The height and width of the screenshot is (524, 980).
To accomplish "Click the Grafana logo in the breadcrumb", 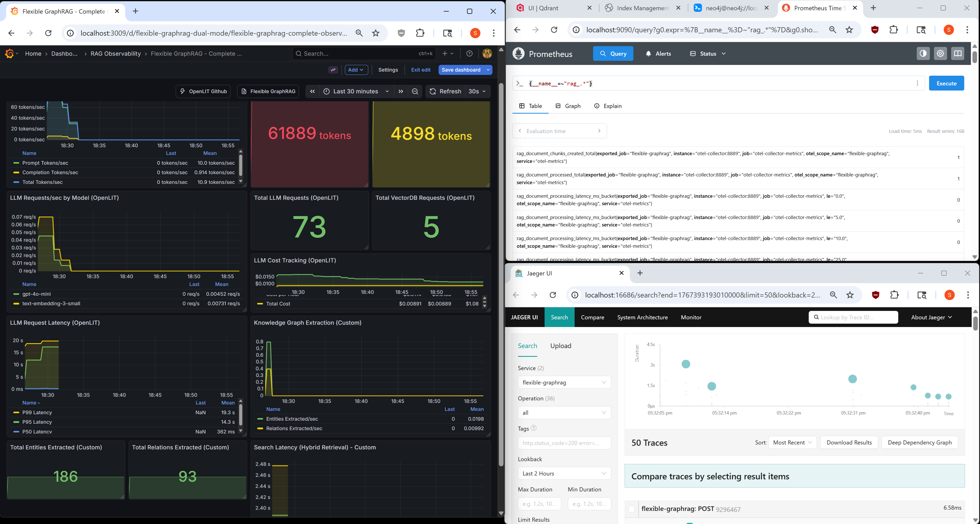I will point(10,53).
